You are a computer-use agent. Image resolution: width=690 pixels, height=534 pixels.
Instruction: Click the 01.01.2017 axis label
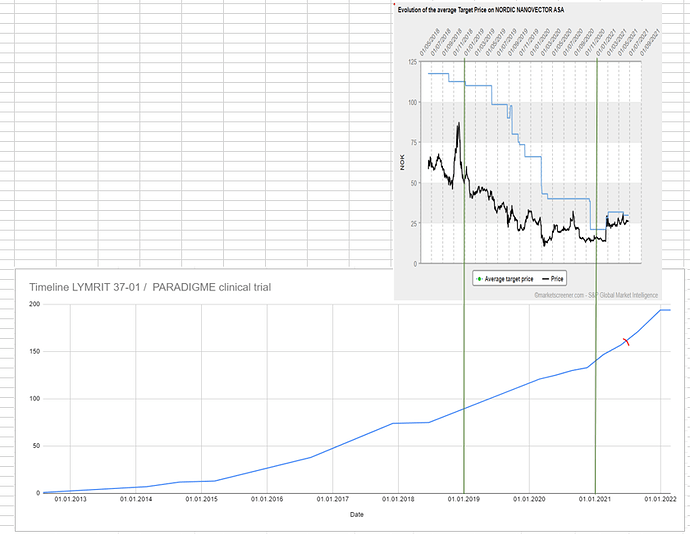click(333, 499)
